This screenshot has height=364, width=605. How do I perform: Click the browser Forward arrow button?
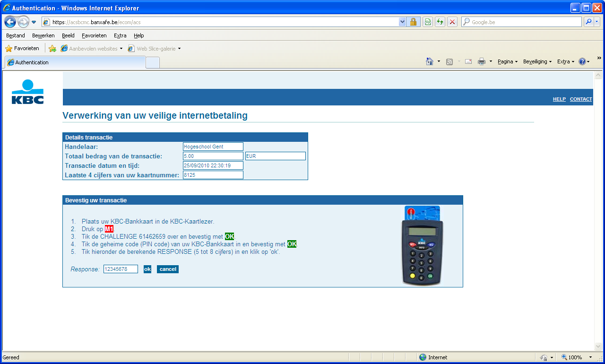coord(23,22)
